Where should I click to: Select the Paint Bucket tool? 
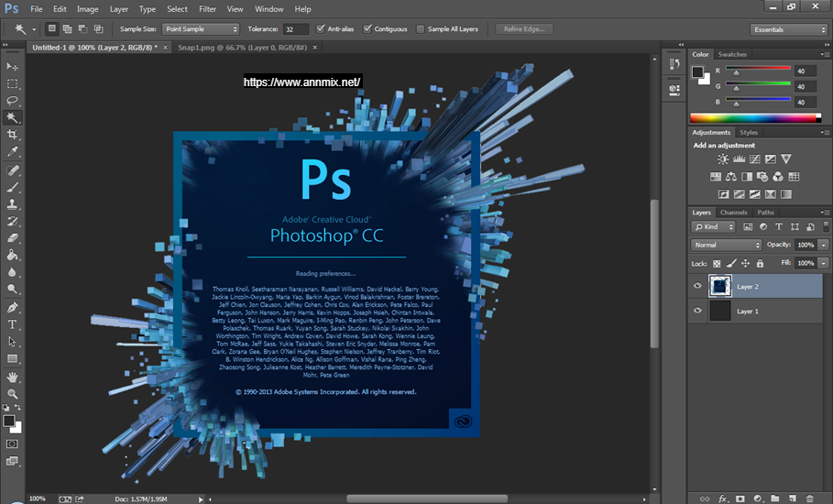[12, 255]
